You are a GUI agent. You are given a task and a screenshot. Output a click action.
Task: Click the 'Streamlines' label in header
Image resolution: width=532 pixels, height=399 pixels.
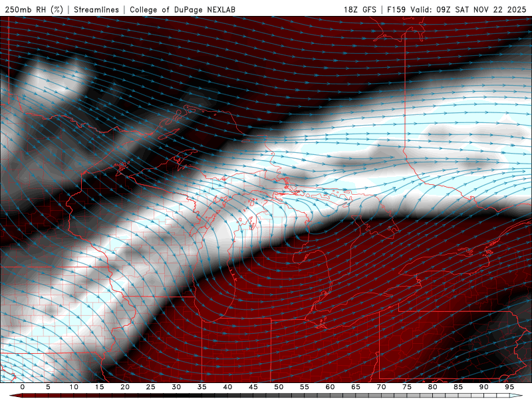pos(96,10)
